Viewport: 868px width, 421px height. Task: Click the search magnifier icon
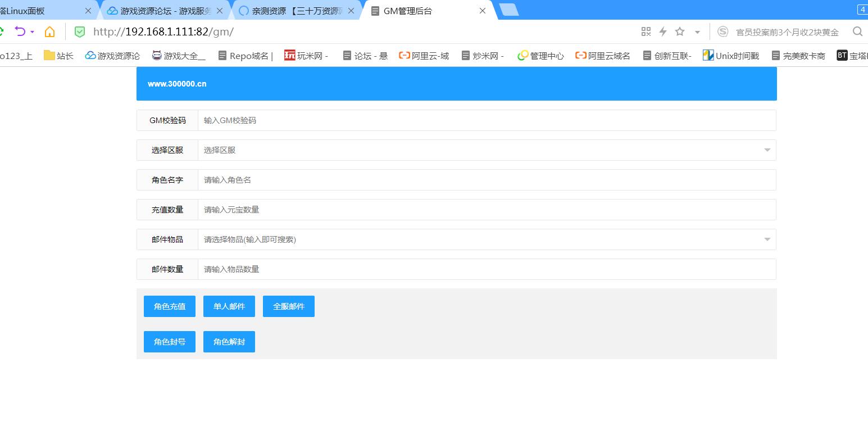click(857, 31)
